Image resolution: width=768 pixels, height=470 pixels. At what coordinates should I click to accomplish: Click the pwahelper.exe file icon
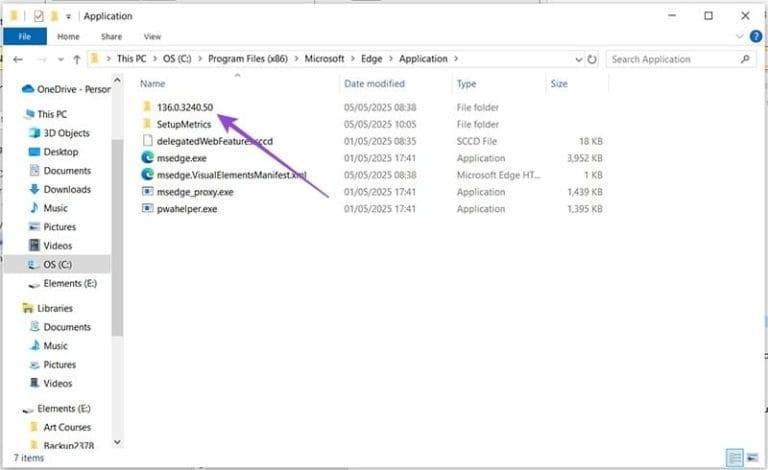147,209
